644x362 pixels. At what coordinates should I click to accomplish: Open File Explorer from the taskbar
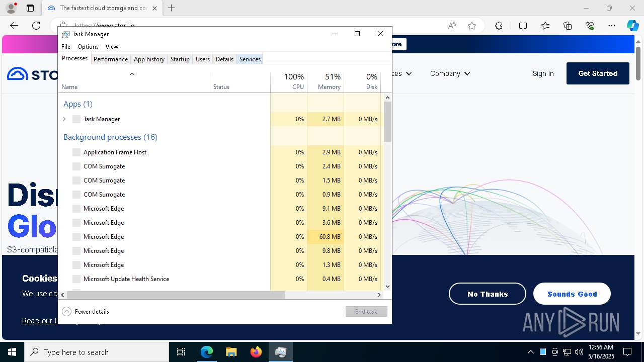[x=231, y=352]
